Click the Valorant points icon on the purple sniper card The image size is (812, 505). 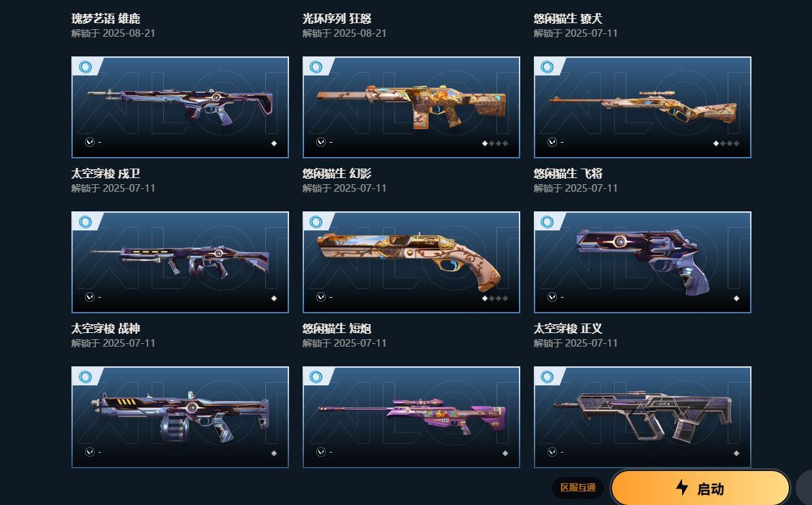click(x=321, y=452)
